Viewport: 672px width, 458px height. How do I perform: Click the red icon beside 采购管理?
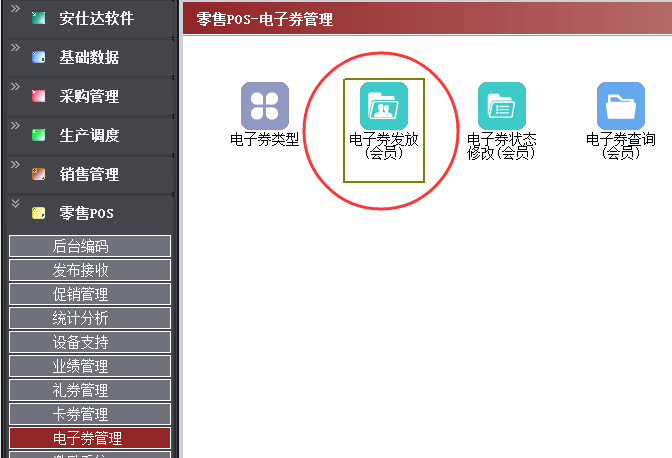point(39,96)
